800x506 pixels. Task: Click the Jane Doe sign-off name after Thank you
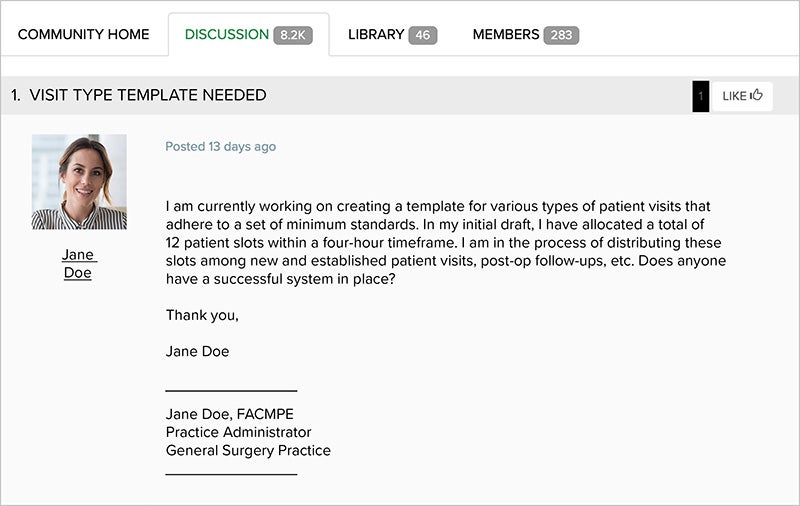click(197, 352)
